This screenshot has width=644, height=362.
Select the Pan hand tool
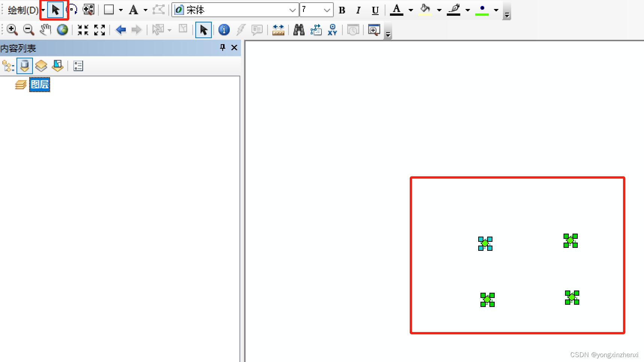click(45, 30)
